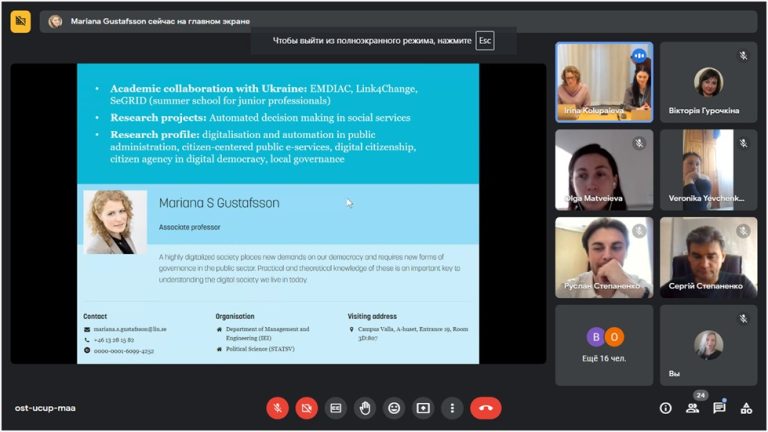The height and width of the screenshot is (432, 768).
Task: Leave the call with red hang-up button
Action: [x=486, y=408]
